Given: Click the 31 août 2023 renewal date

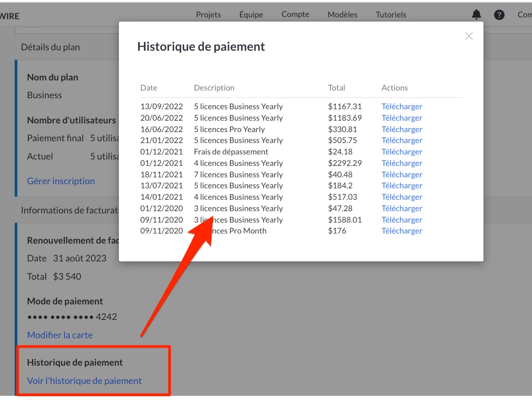Looking at the screenshot, I should [x=80, y=258].
